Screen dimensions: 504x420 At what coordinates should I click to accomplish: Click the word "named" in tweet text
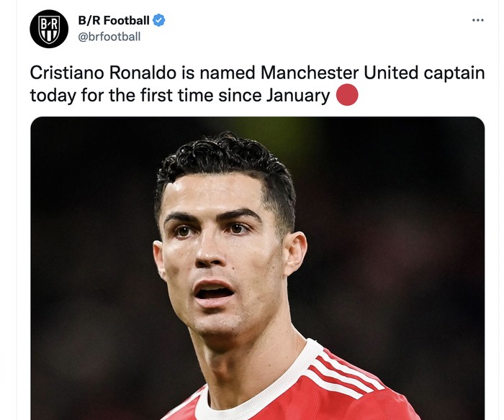(228, 73)
